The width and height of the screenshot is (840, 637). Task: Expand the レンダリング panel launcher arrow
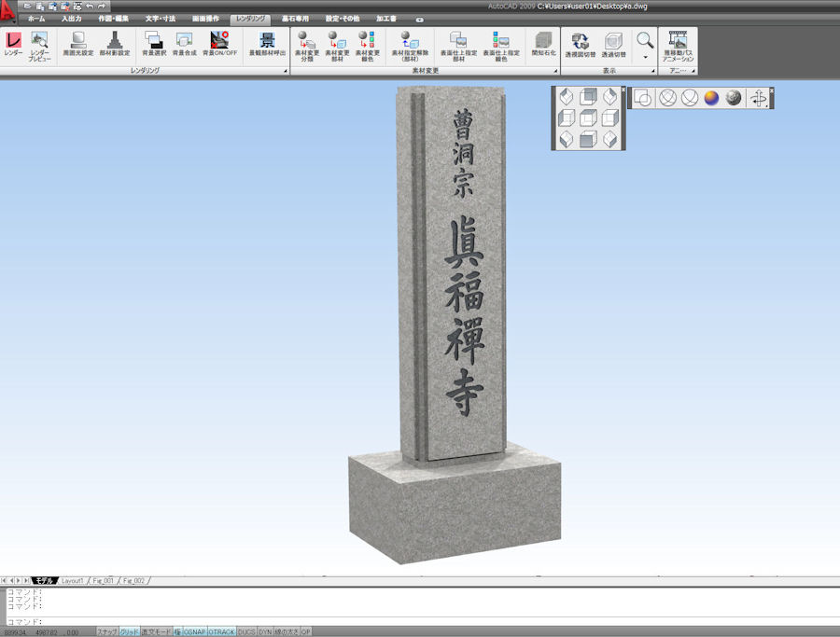(285, 71)
